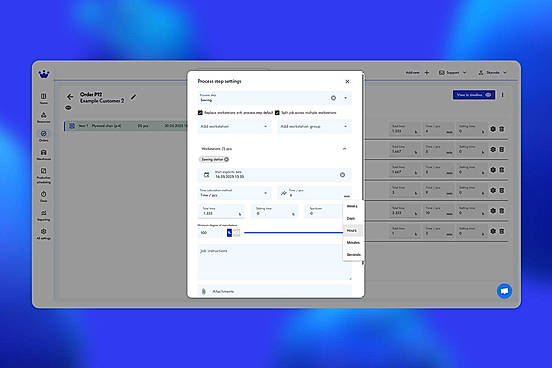
Task: Click the Add new button label
Action: coord(412,73)
